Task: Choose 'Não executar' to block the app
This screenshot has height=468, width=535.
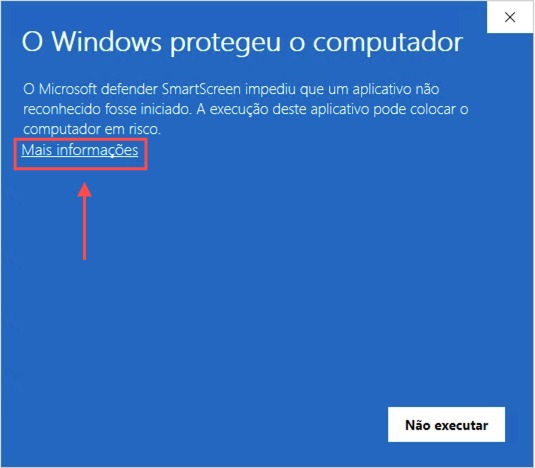Action: pyautogui.click(x=446, y=425)
